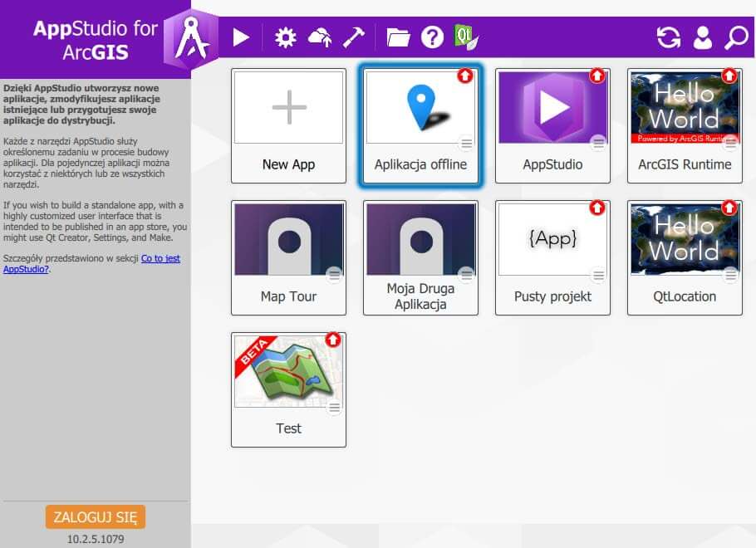This screenshot has height=548, width=756.
Task: Select the Pusty projekt app
Action: 552,258
